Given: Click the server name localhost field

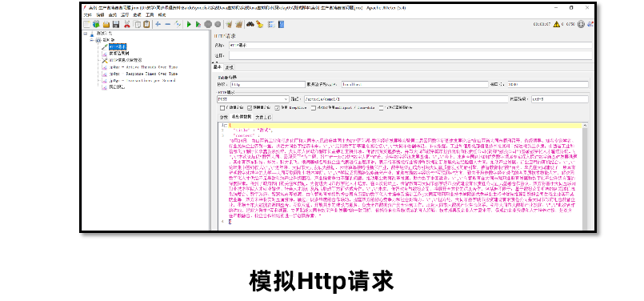Looking at the screenshot, I should (415, 84).
